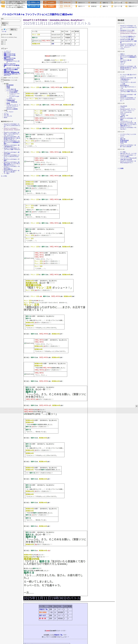The height and width of the screenshot is (644, 138).
Task: Open ルイネロの占い in 更新履歴
Action: pyautogui.click(x=124, y=81)
